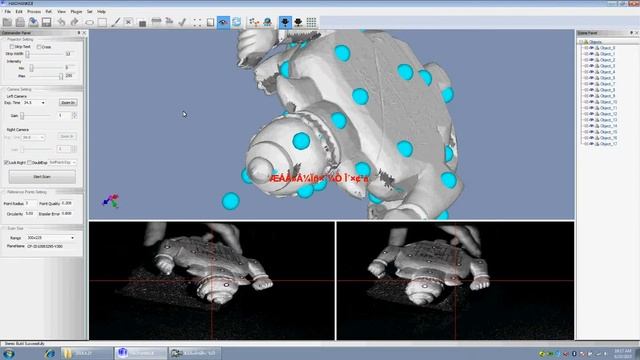This screenshot has width=640, height=360.
Task: Enable the DoubleExp checkbox
Action: (29, 162)
